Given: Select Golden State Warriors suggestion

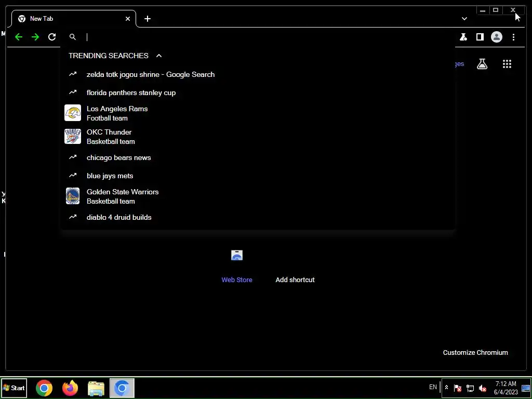Looking at the screenshot, I should (x=258, y=196).
